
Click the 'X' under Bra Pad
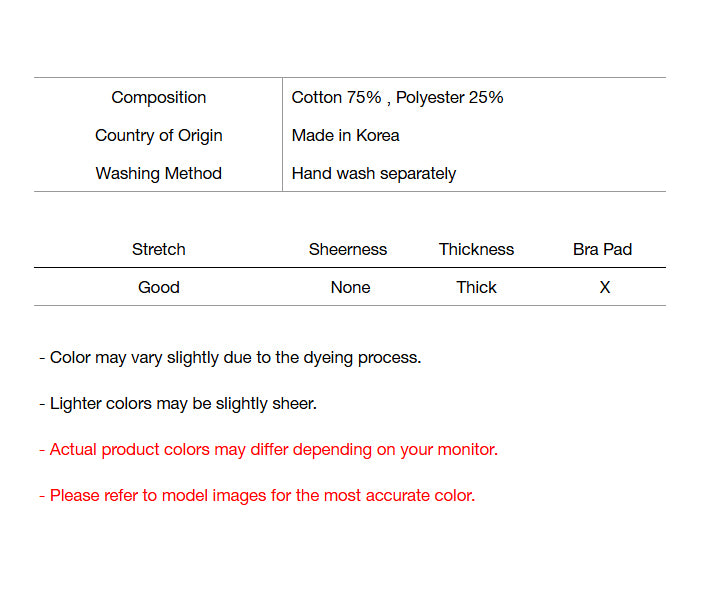604,287
